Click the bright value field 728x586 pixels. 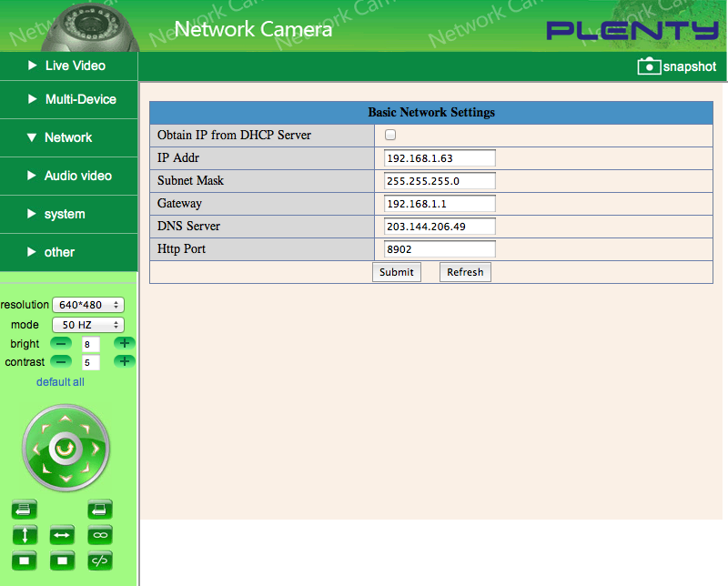[91, 344]
